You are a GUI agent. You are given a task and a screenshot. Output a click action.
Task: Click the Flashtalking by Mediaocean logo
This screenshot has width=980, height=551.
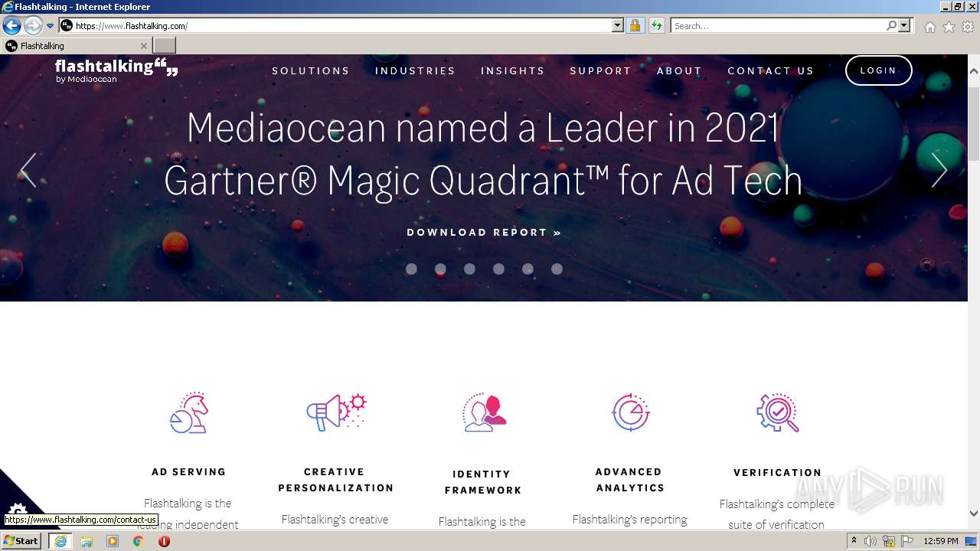pyautogui.click(x=116, y=70)
